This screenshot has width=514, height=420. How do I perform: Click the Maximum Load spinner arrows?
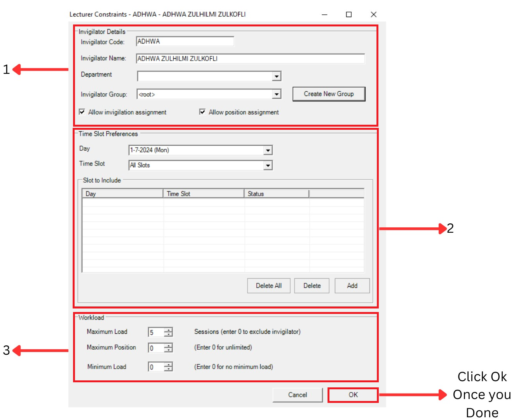point(168,332)
